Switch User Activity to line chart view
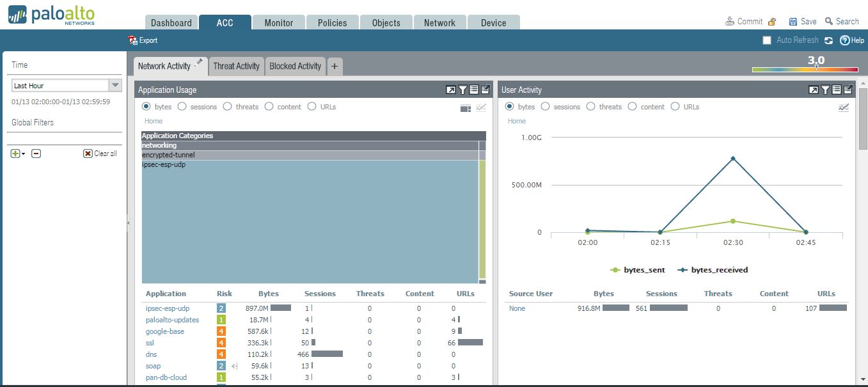Viewport: 868px width, 387px height. (x=844, y=107)
